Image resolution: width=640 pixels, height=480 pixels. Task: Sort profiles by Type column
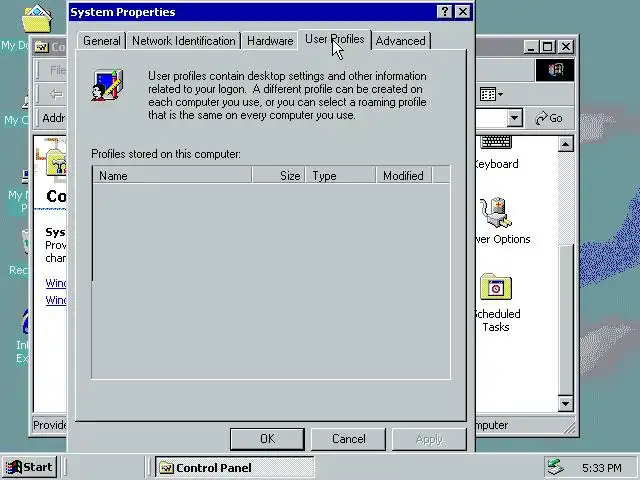click(x=340, y=176)
